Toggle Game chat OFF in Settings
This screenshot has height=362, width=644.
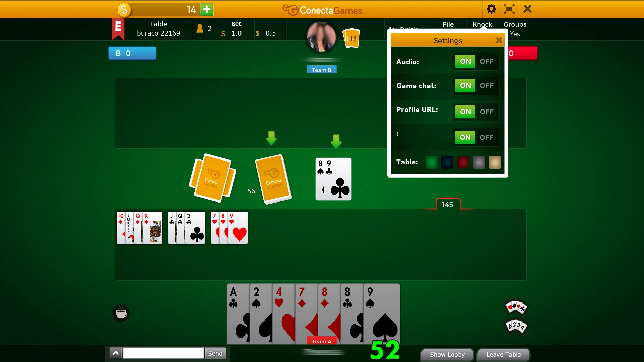(487, 86)
